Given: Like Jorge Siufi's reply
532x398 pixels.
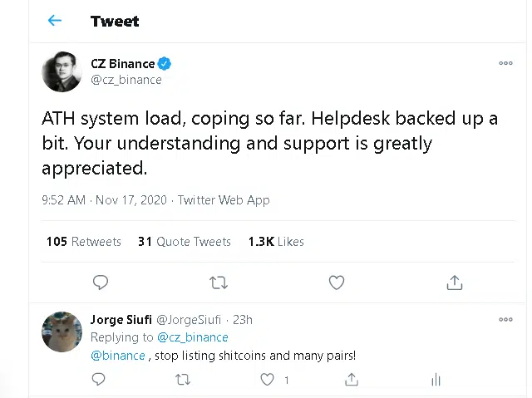Looking at the screenshot, I should [267, 380].
